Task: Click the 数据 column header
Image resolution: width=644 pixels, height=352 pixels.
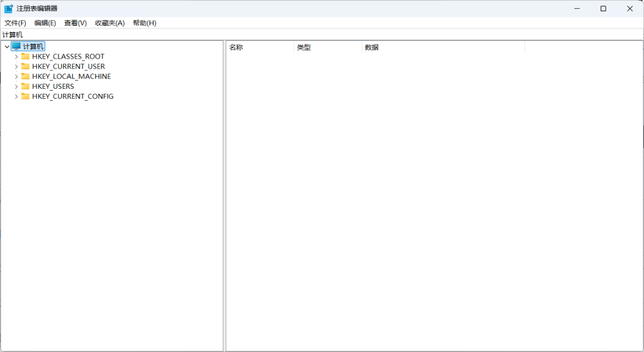Action: tap(443, 47)
